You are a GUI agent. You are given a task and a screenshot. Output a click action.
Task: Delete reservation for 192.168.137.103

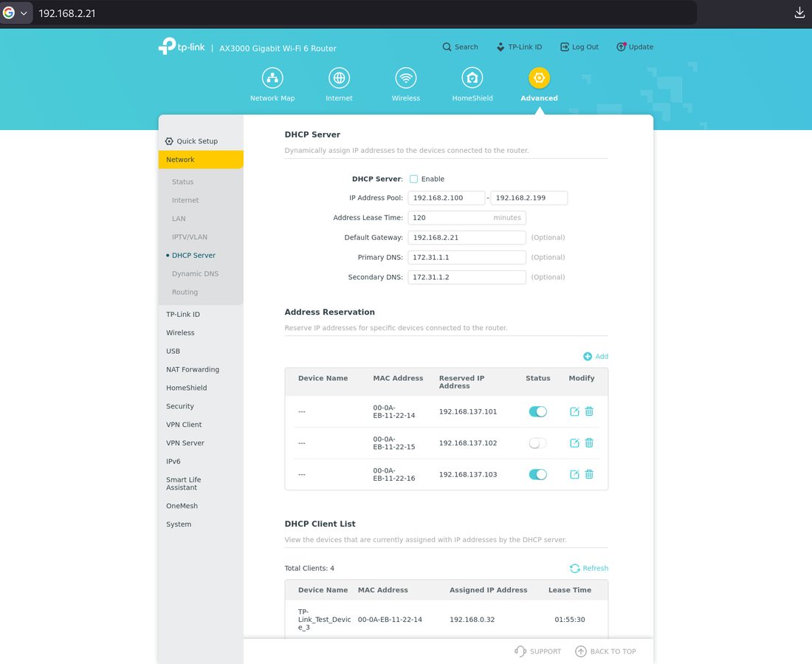pos(589,474)
